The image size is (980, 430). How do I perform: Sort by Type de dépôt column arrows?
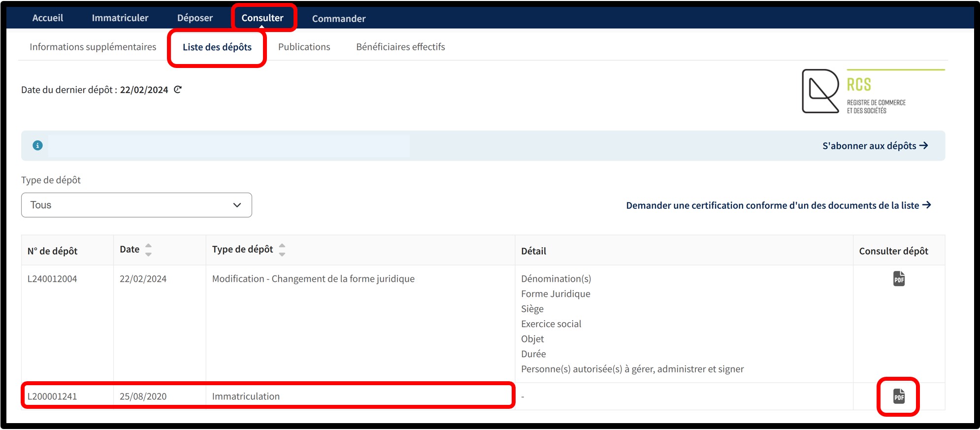point(282,250)
